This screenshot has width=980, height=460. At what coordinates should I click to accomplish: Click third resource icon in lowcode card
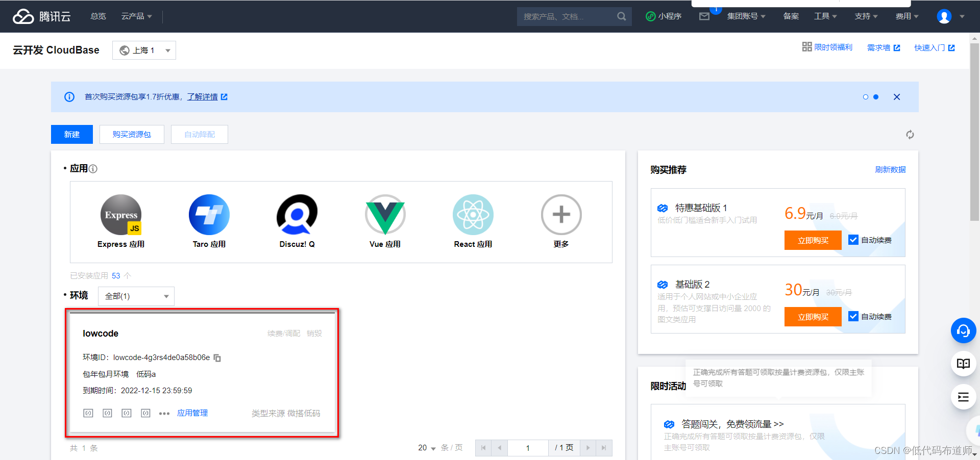[x=127, y=413]
